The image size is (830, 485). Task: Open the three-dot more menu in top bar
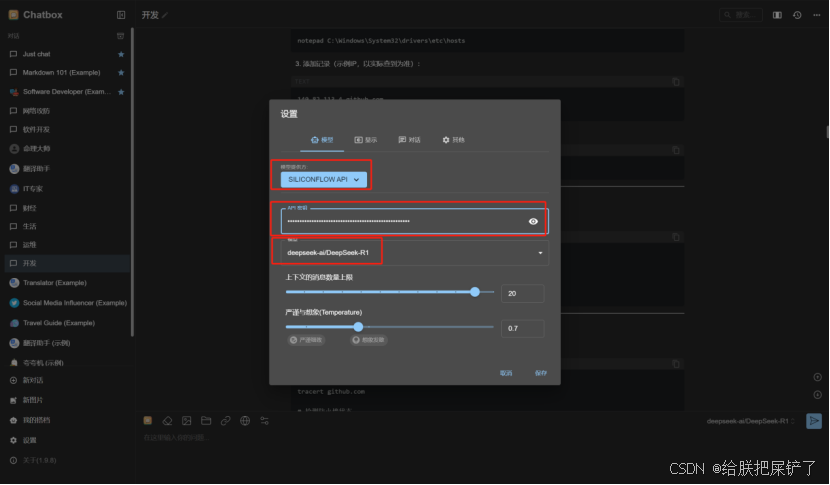point(817,15)
